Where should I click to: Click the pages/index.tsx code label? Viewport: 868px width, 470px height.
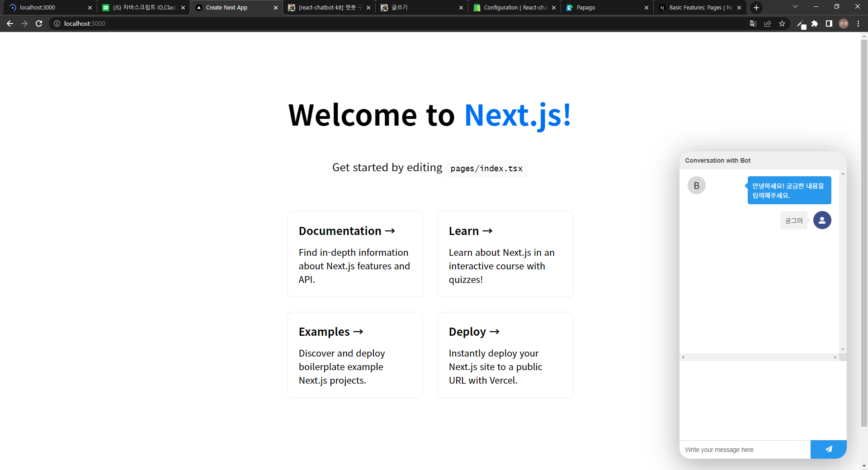pos(486,169)
